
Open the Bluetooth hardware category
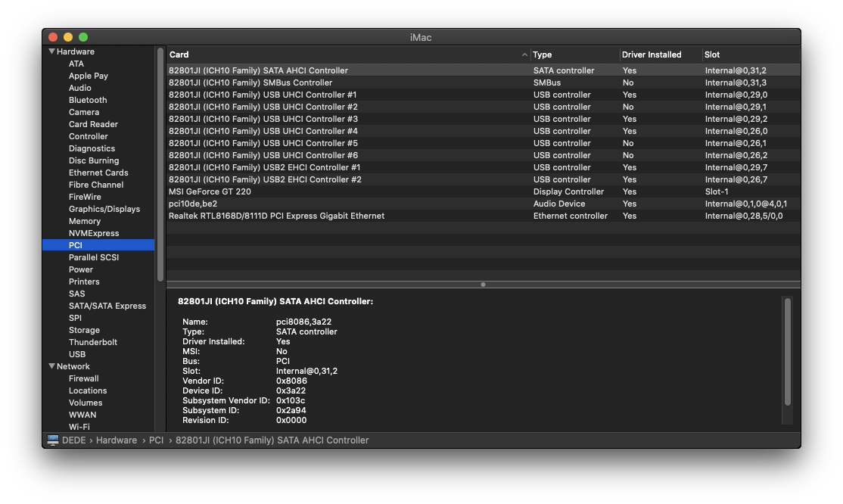87,100
